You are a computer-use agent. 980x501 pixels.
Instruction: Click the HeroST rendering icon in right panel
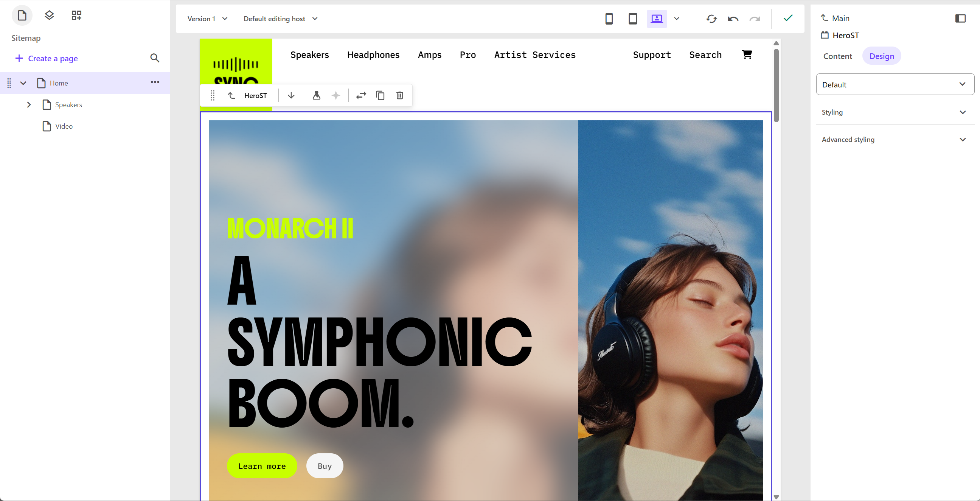[825, 35]
